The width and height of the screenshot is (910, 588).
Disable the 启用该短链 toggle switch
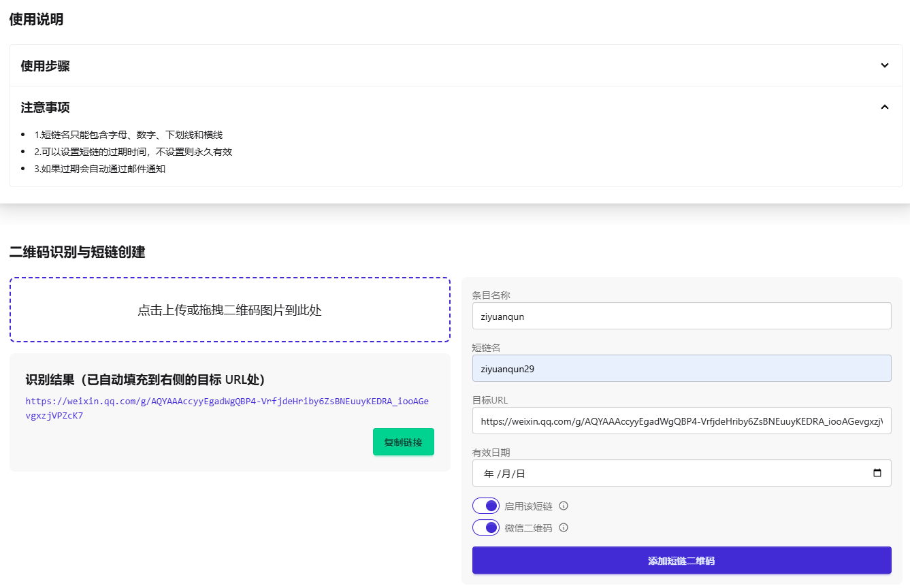tap(486, 506)
